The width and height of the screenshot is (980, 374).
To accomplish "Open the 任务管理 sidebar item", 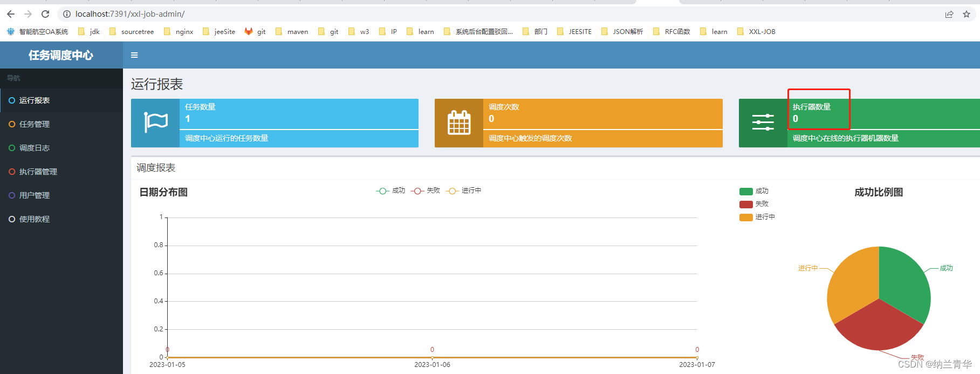I will coord(61,124).
